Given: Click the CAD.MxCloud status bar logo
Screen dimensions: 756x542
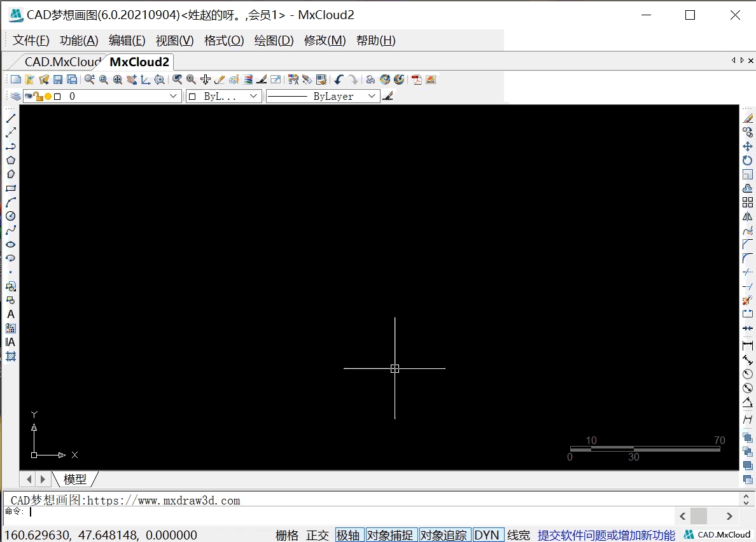Looking at the screenshot, I should click(717, 535).
